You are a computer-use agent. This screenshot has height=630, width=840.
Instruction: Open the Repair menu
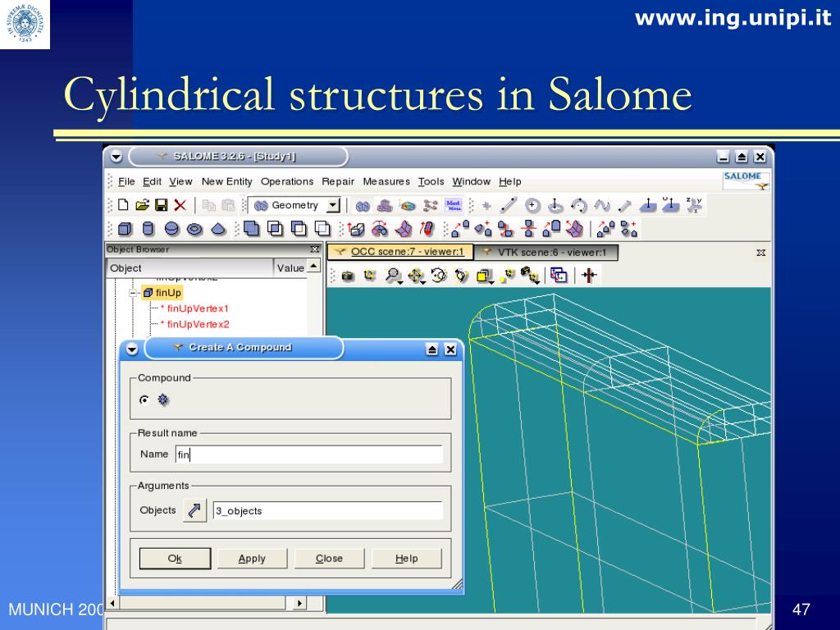(338, 181)
